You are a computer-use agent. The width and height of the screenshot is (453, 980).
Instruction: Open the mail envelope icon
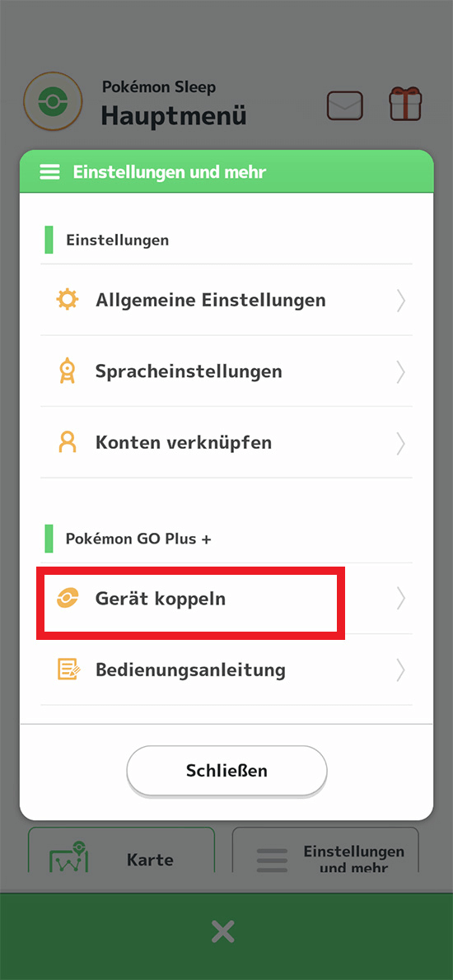point(345,105)
